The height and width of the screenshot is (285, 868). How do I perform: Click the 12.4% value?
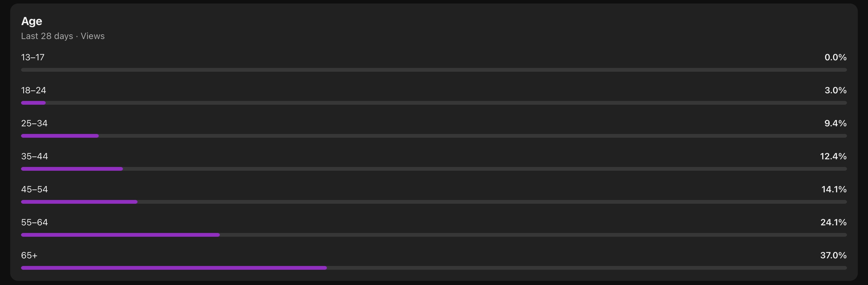[833, 156]
